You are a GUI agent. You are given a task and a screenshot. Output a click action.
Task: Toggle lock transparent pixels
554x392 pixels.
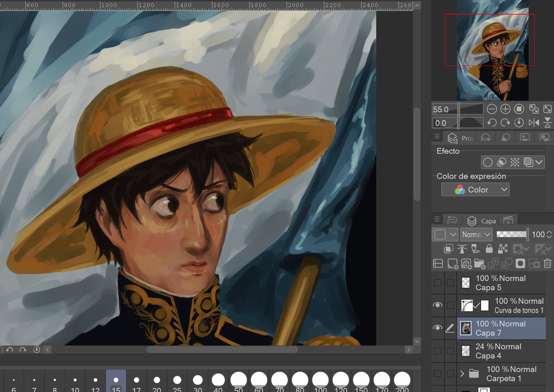[502, 249]
